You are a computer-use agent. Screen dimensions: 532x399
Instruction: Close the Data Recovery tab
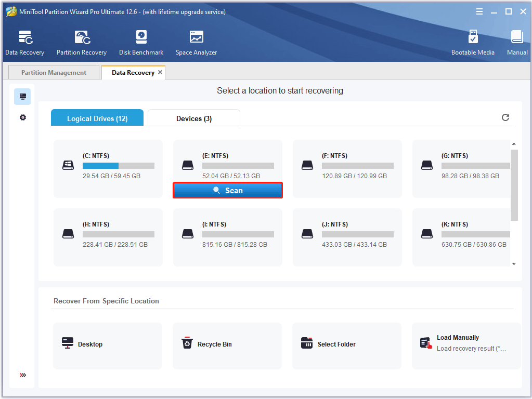tap(160, 72)
